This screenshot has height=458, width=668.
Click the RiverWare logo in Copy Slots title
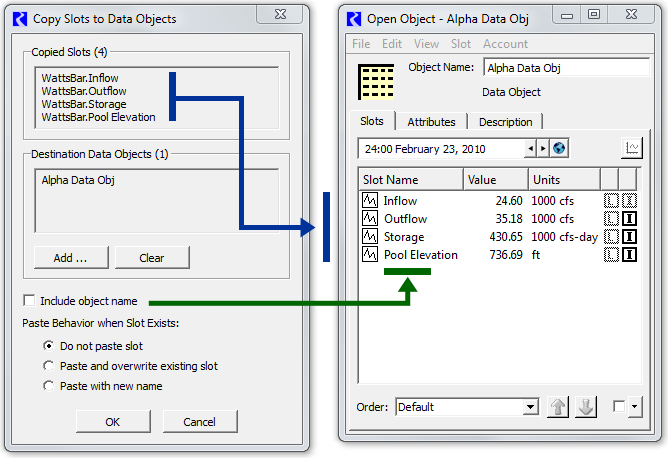coord(20,19)
